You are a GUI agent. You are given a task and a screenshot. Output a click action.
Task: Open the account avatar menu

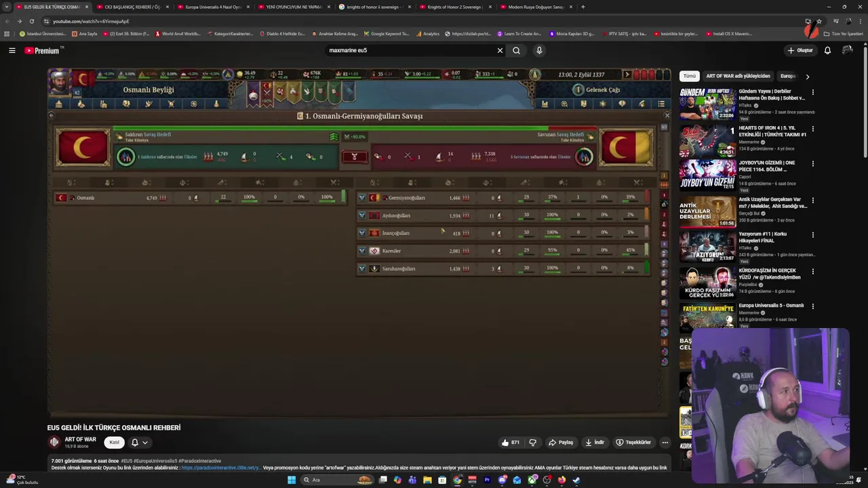pos(847,50)
